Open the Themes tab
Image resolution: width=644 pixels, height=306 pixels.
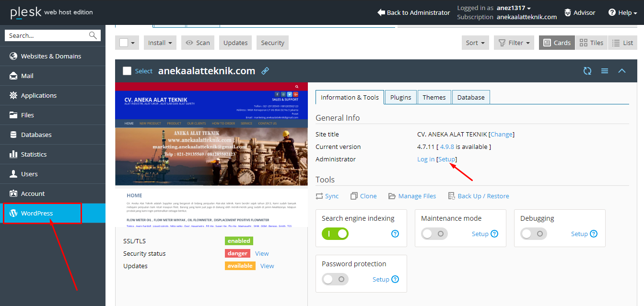pos(434,97)
